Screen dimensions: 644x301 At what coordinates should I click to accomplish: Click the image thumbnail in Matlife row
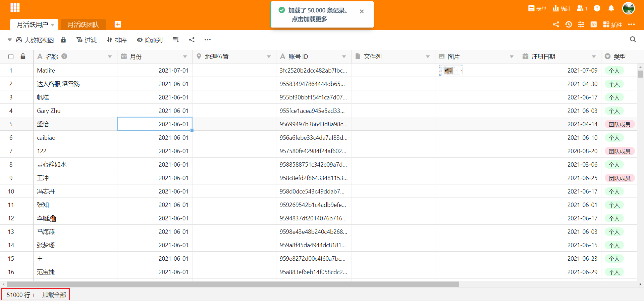[450, 70]
